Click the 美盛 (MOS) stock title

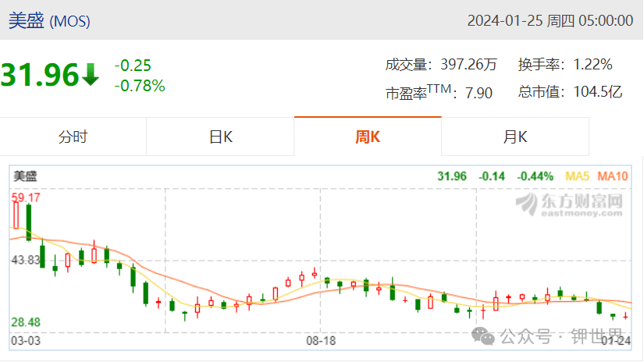pyautogui.click(x=49, y=20)
